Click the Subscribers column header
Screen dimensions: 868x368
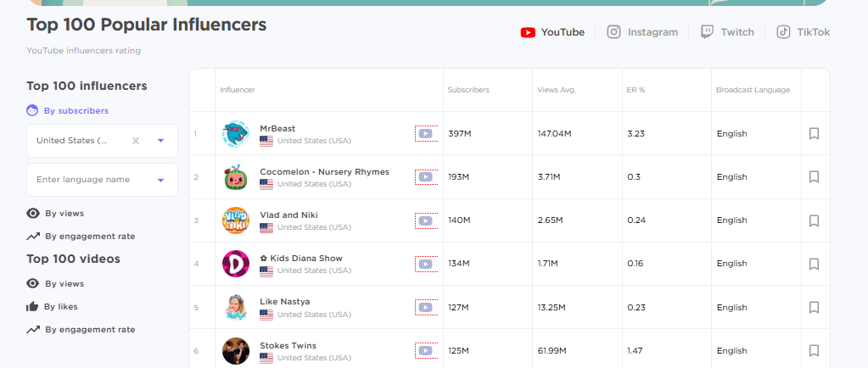pyautogui.click(x=468, y=90)
